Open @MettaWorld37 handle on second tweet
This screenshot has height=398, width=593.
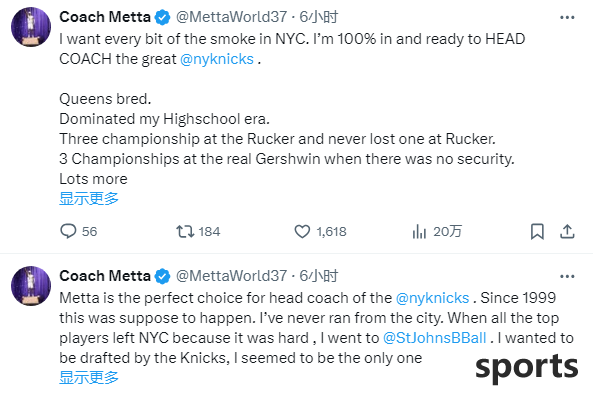pyautogui.click(x=231, y=276)
